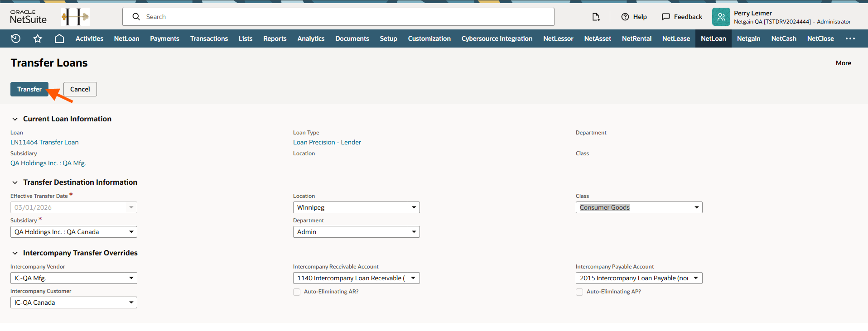Open the Transactions menu
The height and width of the screenshot is (331, 868).
pos(209,38)
